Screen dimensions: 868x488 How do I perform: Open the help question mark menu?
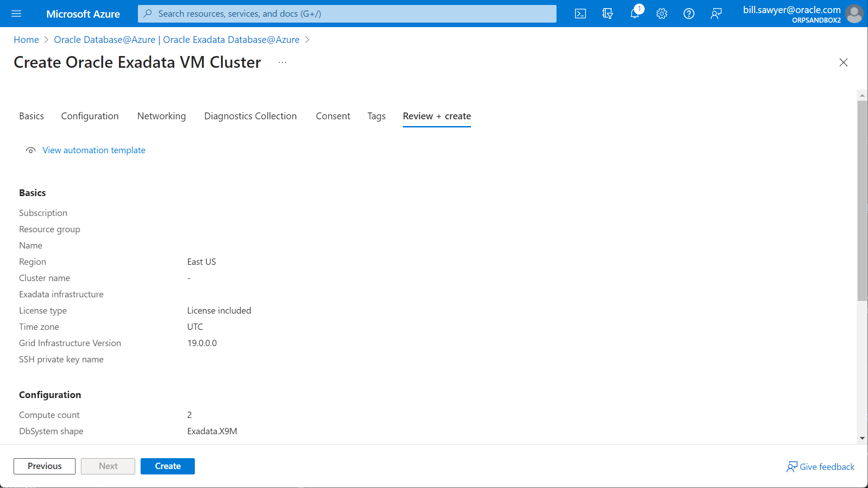point(689,14)
